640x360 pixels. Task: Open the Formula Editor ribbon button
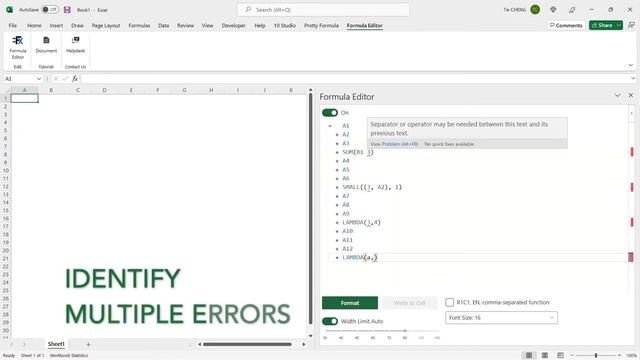click(x=18, y=47)
